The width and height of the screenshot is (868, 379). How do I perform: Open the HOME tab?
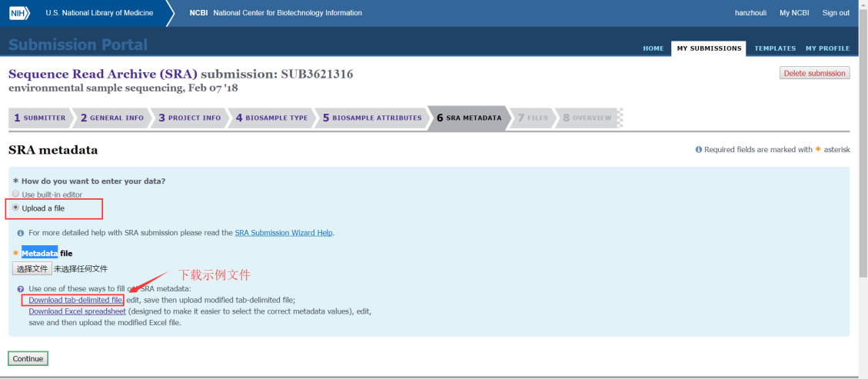point(653,48)
